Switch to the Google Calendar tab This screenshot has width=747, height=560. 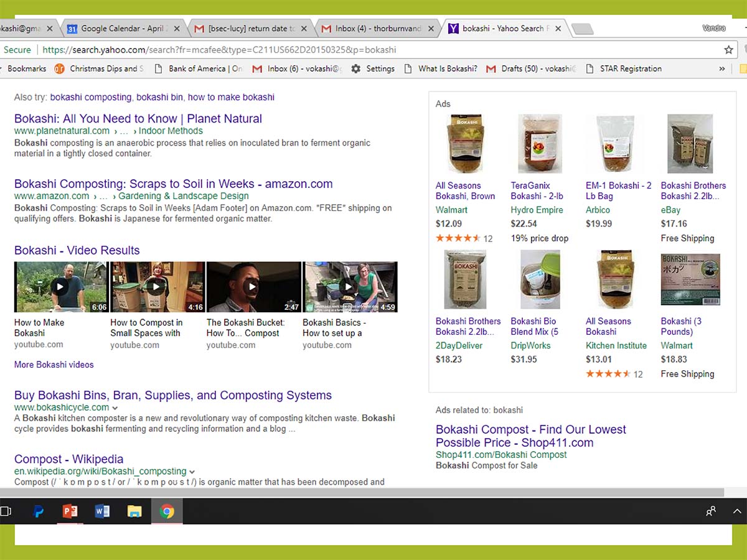(123, 29)
